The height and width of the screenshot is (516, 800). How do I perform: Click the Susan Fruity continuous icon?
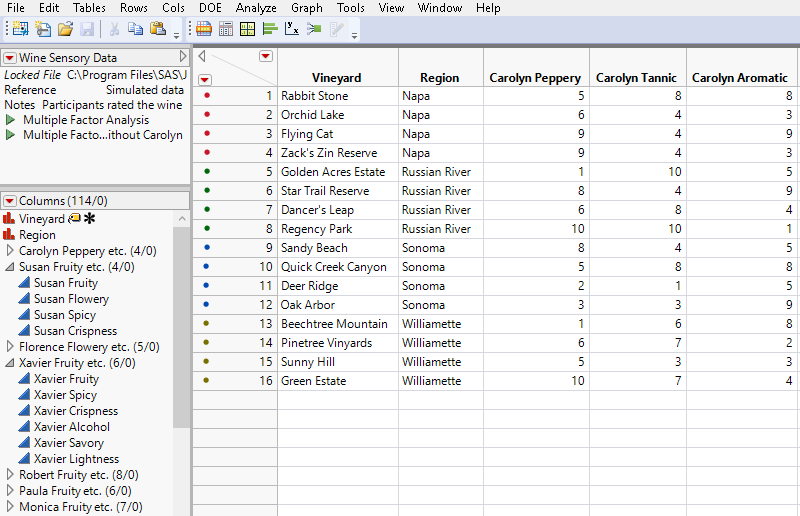click(24, 282)
